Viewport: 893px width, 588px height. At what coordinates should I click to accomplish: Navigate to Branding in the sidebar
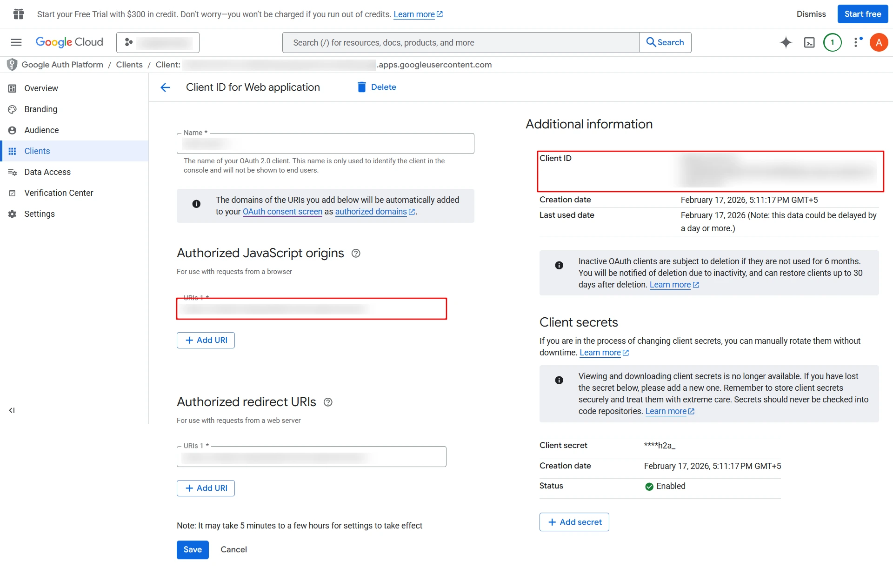(40, 109)
